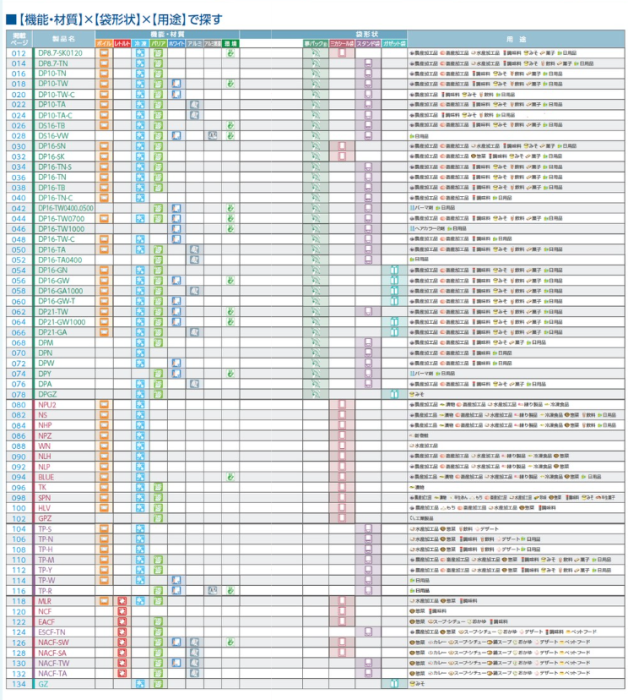Select the 冷凍 icon in the GZ row
The width and height of the screenshot is (628, 700).
[140, 684]
